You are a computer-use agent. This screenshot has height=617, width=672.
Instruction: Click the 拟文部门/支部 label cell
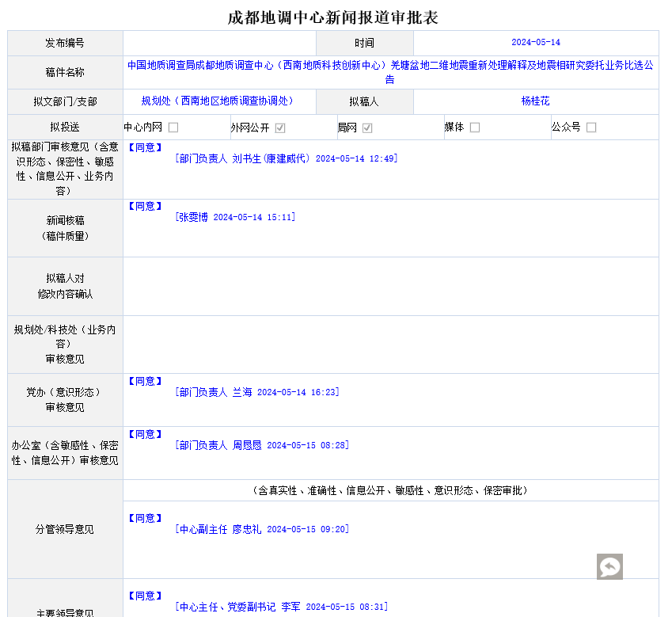click(x=65, y=101)
